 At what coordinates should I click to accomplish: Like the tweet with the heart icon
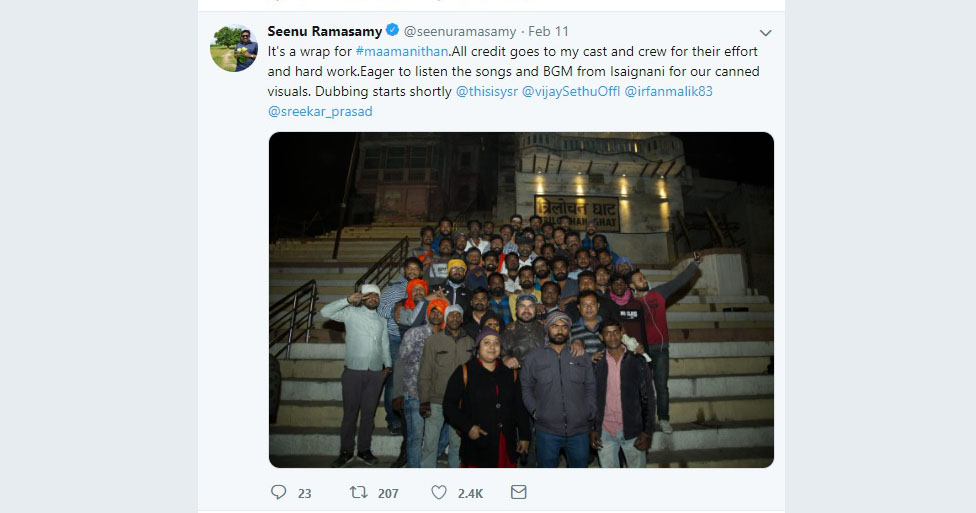[x=439, y=492]
